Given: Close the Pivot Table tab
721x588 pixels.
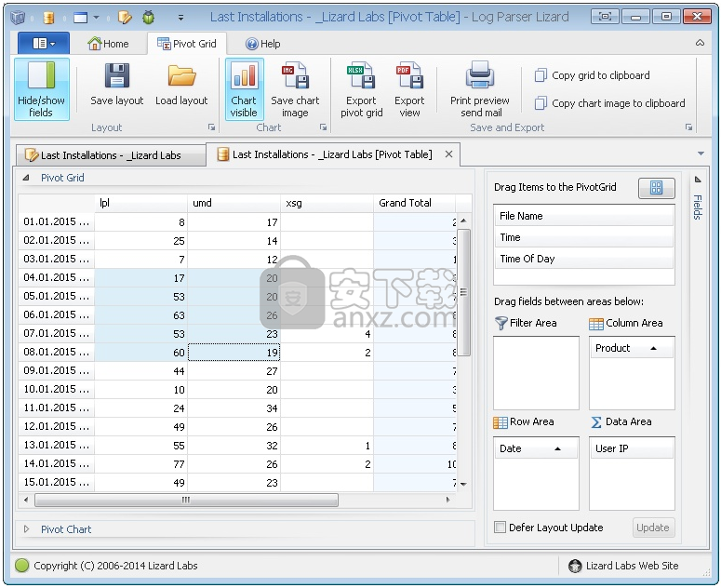Looking at the screenshot, I should click(448, 154).
